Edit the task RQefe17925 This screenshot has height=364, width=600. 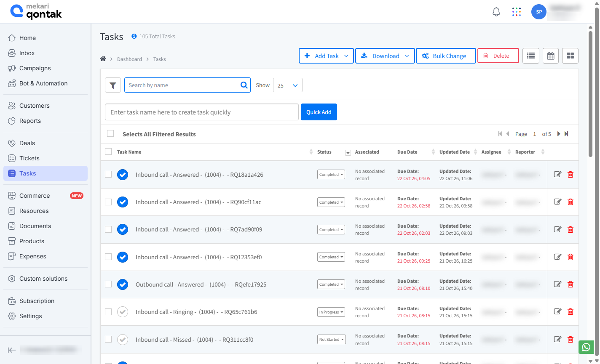pos(557,284)
